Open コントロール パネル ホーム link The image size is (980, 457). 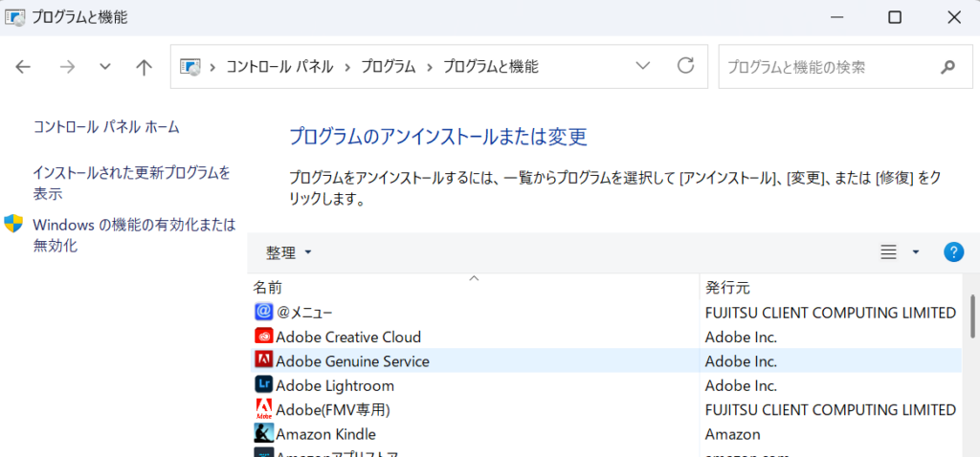(106, 126)
